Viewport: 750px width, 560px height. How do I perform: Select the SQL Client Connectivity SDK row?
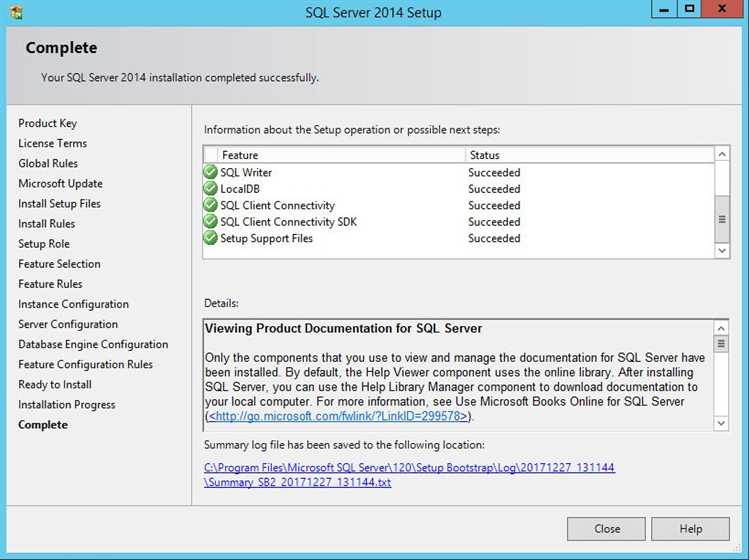tap(459, 222)
